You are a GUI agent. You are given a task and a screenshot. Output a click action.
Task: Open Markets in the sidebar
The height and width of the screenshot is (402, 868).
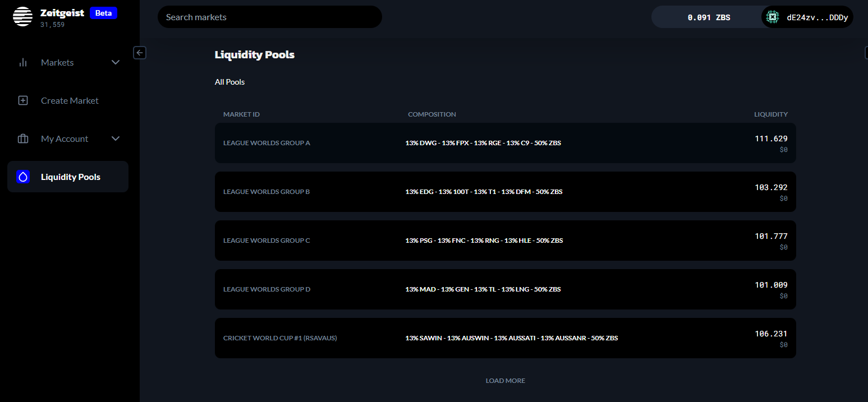68,62
